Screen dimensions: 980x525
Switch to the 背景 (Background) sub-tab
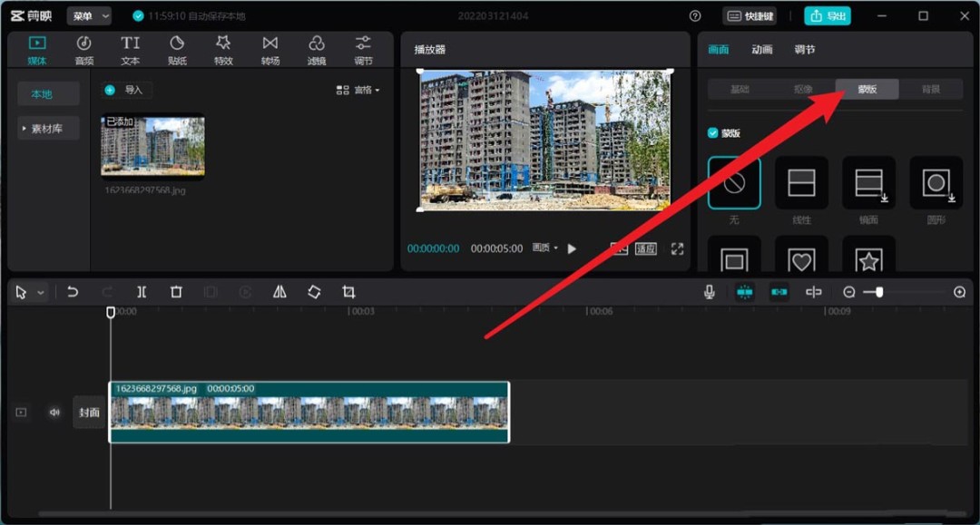pyautogui.click(x=933, y=89)
